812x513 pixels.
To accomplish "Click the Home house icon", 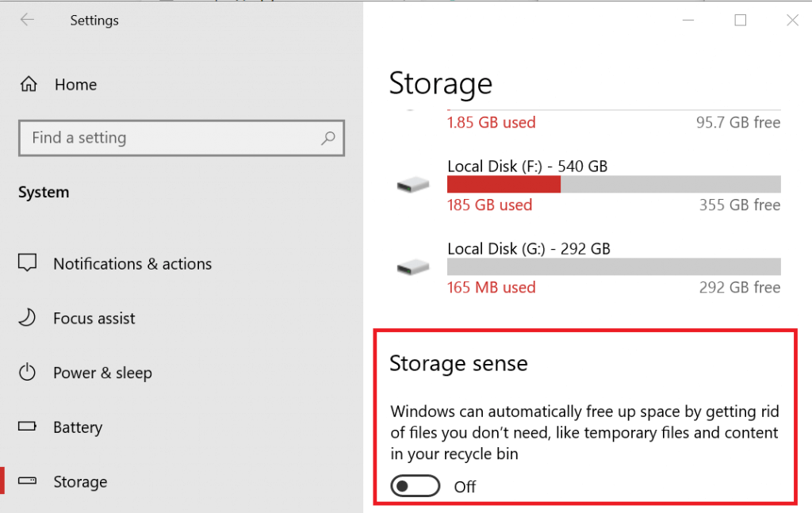I will pyautogui.click(x=29, y=84).
